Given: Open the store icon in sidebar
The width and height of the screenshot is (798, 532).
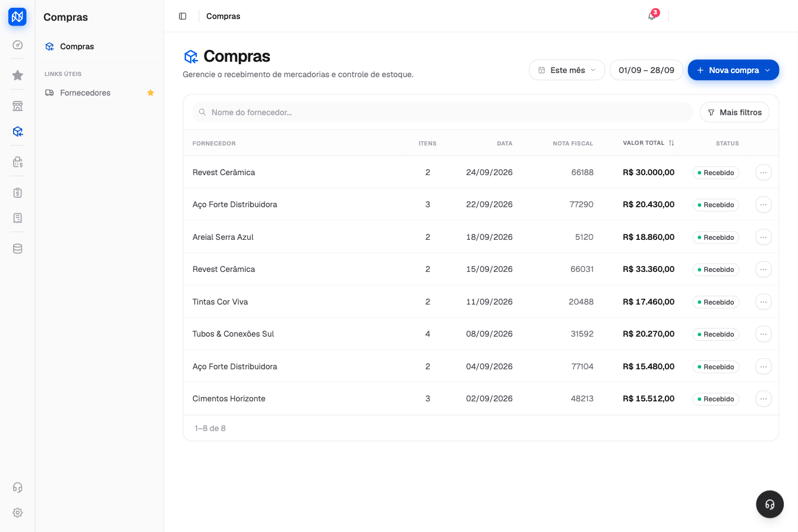Looking at the screenshot, I should pyautogui.click(x=17, y=106).
